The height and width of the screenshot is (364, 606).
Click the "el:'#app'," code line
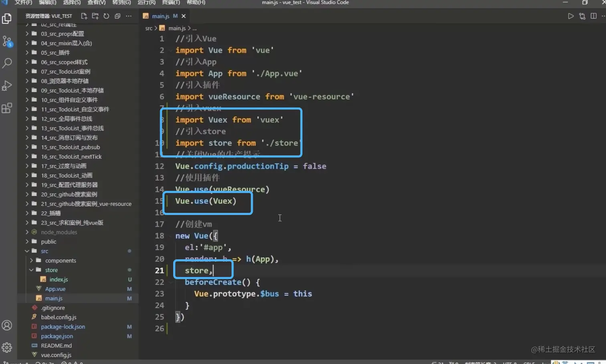coord(208,247)
